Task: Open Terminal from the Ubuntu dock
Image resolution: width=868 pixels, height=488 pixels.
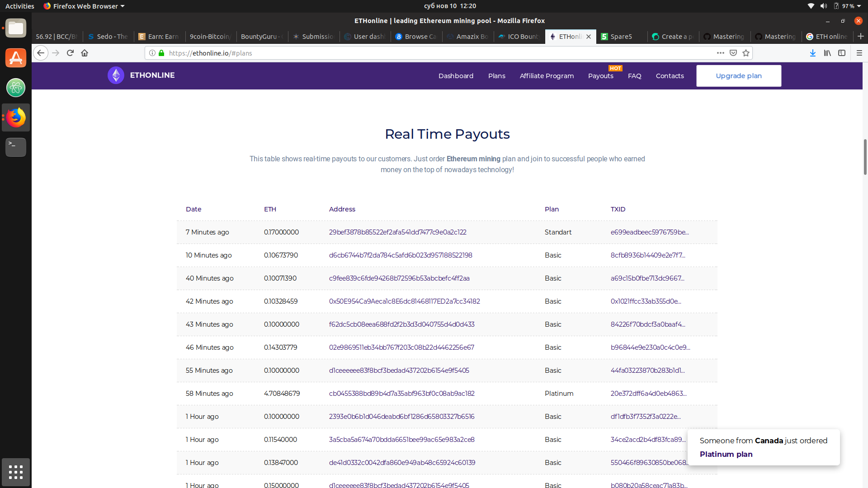Action: click(x=16, y=147)
